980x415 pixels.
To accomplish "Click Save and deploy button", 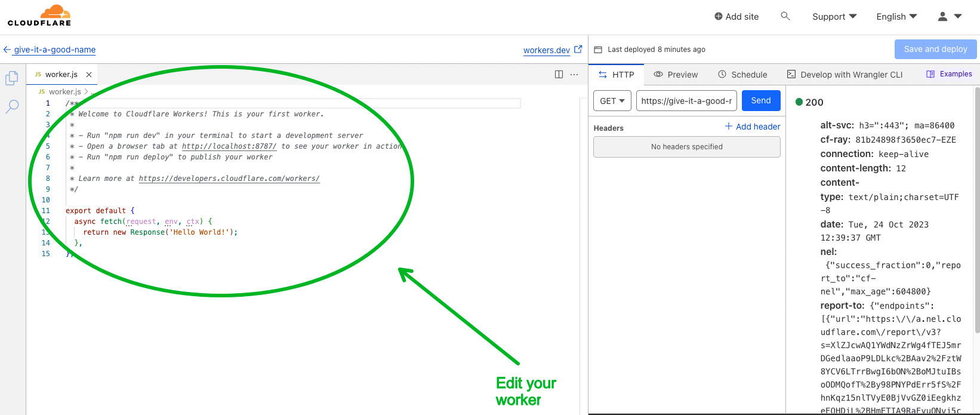I will click(x=935, y=49).
